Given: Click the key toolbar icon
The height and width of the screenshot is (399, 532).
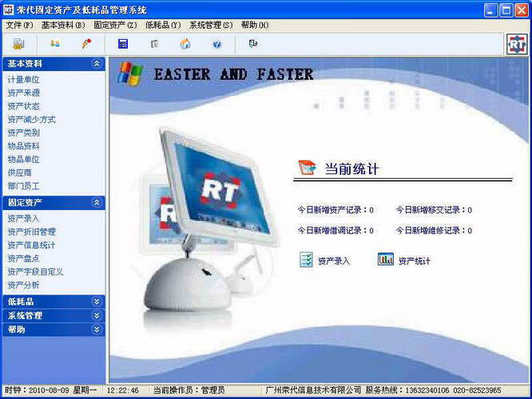Looking at the screenshot, I should pos(86,43).
